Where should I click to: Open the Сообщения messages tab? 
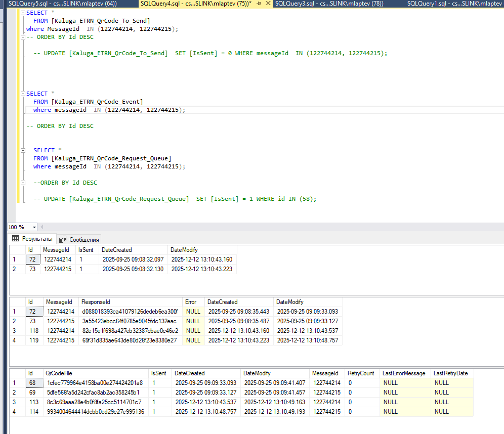click(x=80, y=239)
